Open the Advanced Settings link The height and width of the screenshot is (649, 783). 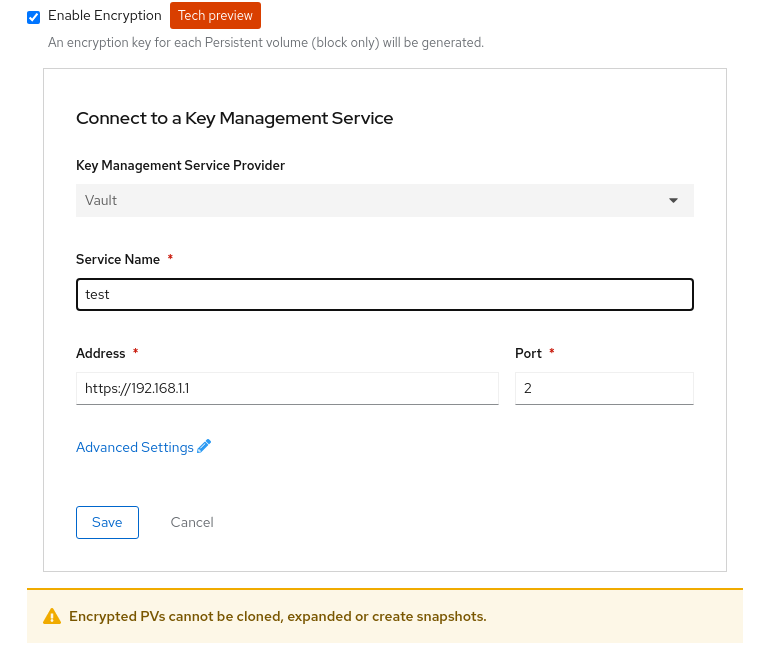click(x=135, y=447)
